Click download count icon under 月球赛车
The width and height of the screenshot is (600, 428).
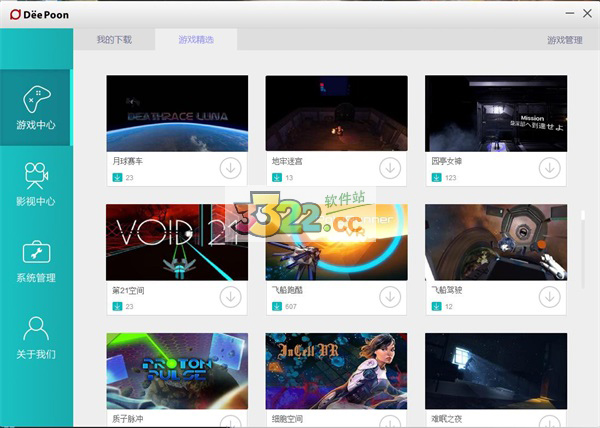click(117, 177)
